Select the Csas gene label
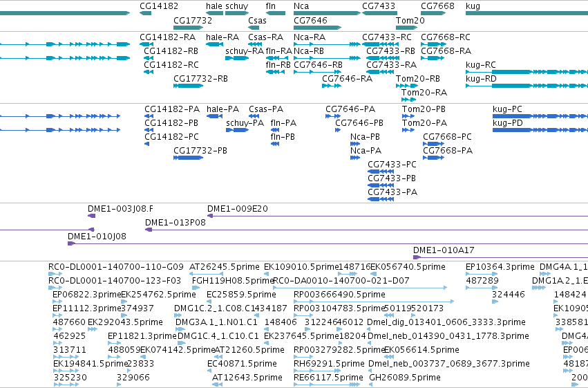Image resolution: width=588 pixels, height=388 pixels. (x=257, y=20)
